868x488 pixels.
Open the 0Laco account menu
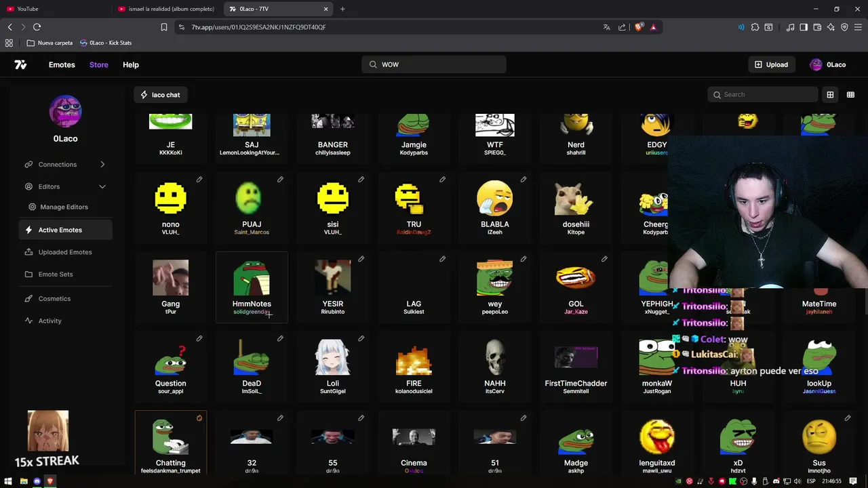coord(828,64)
